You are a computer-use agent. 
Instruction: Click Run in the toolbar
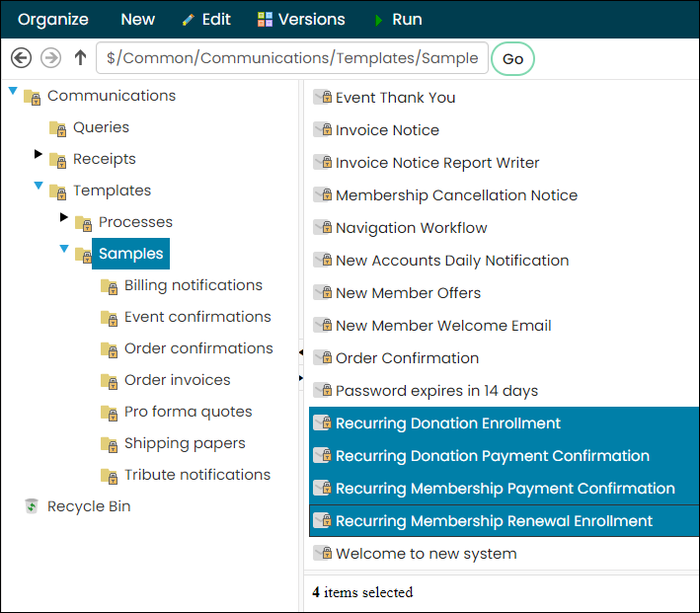coord(398,20)
